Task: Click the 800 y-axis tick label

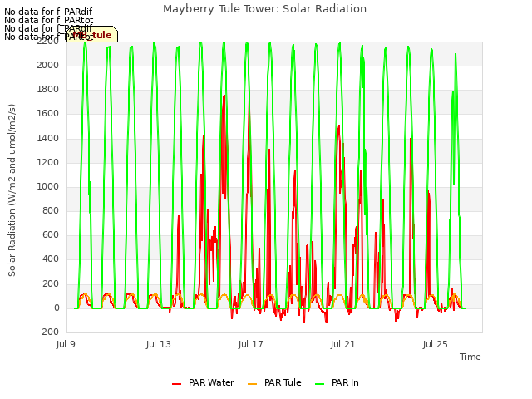Action: (x=51, y=210)
